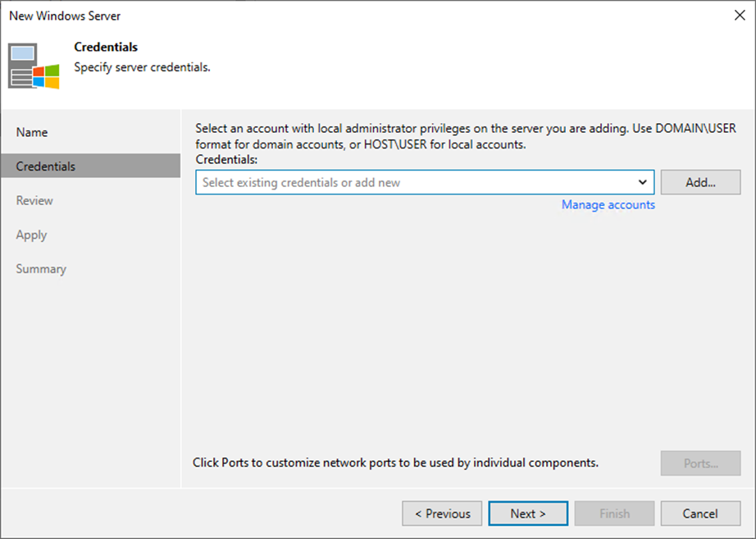Select the Credentials step in sidebar
Screen dimensions: 756x539
[x=91, y=166]
